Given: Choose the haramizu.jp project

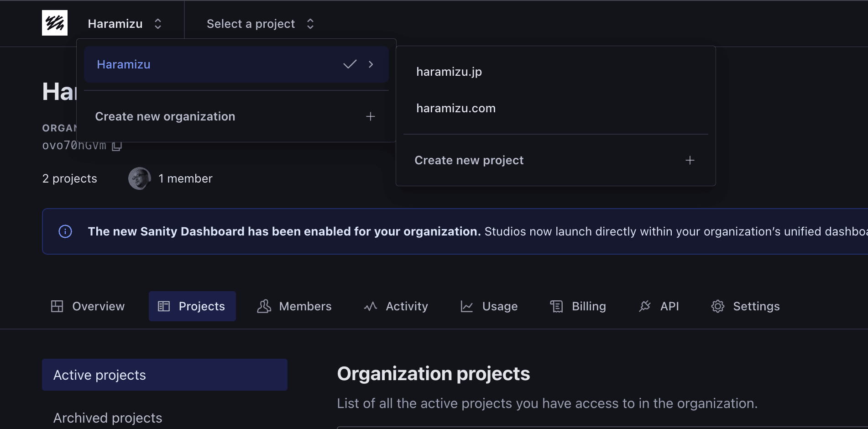Looking at the screenshot, I should pos(449,72).
